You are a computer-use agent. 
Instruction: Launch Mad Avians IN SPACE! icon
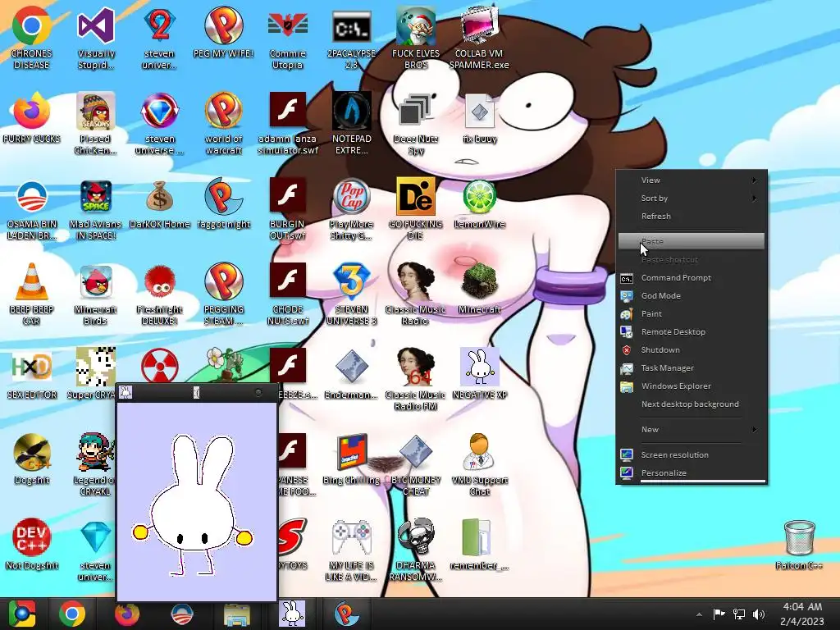click(96, 197)
